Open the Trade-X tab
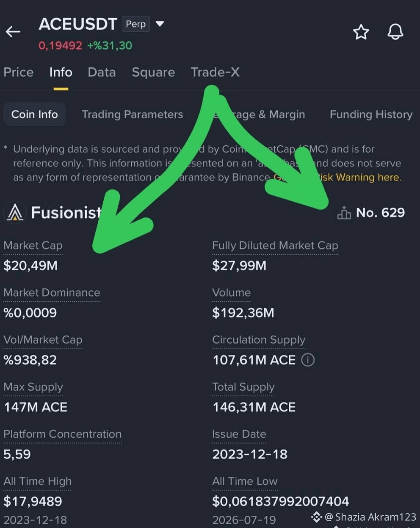420x528 pixels. tap(215, 72)
